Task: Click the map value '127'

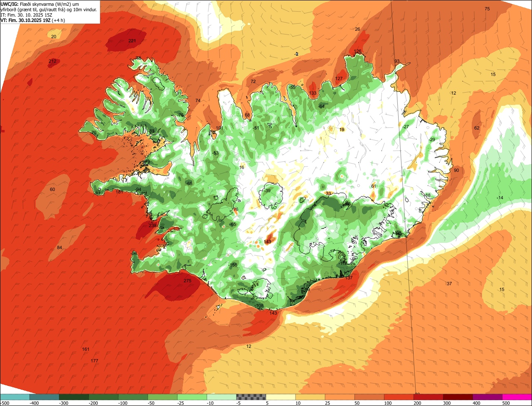Action: click(x=339, y=78)
